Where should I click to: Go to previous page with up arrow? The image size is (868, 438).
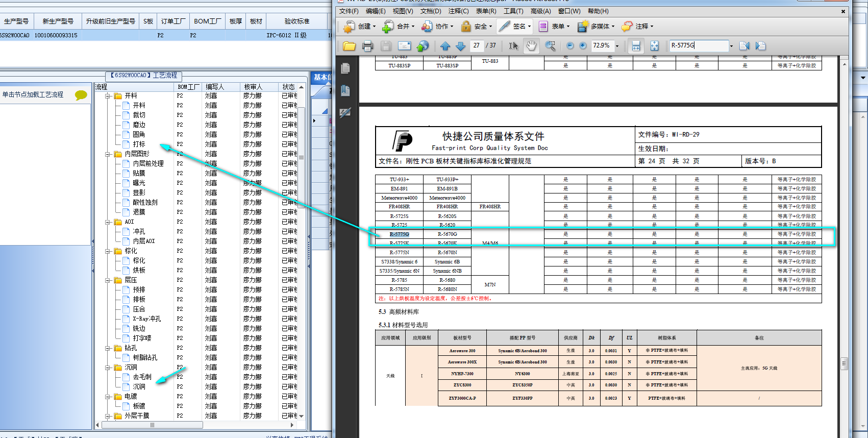coord(445,46)
